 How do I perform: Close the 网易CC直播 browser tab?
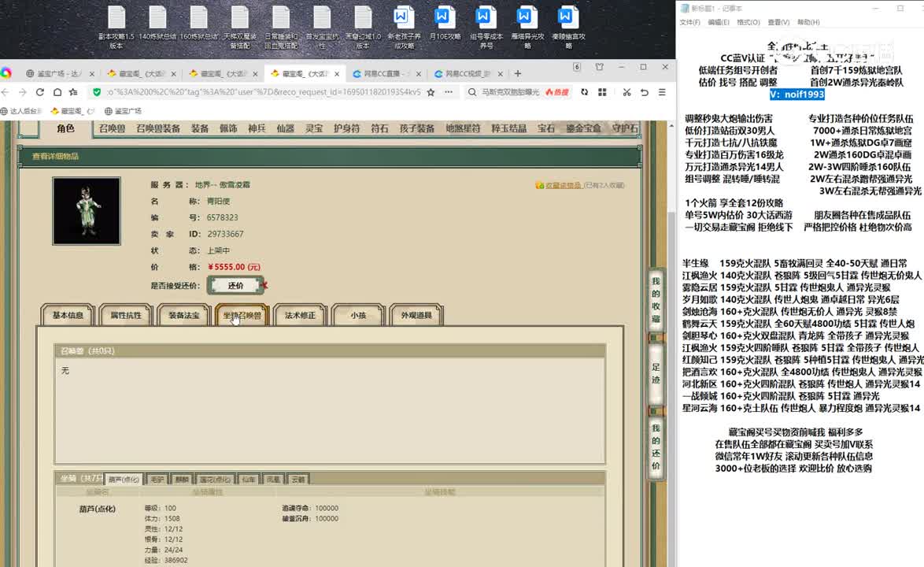click(419, 74)
